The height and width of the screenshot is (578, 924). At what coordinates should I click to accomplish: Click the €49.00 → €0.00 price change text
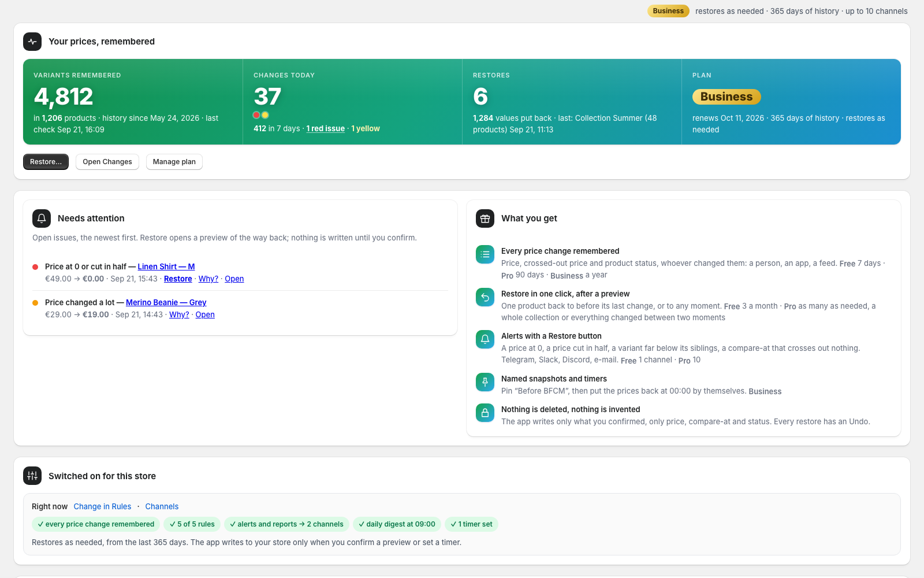74,279
